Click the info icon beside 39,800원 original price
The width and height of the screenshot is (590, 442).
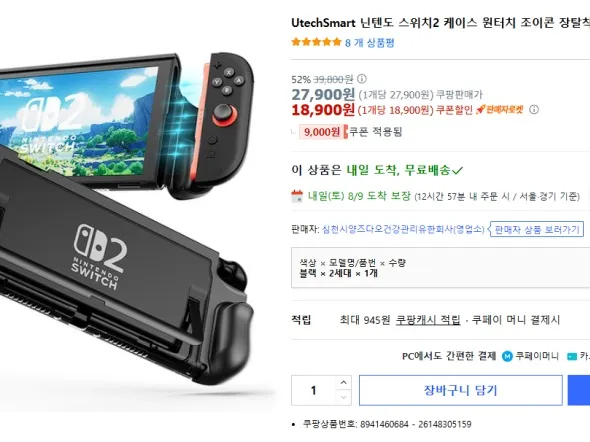362,79
